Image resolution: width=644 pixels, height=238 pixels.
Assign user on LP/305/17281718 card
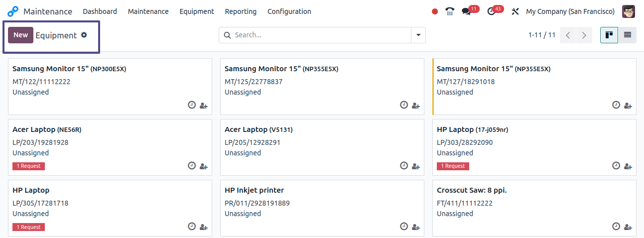203,227
